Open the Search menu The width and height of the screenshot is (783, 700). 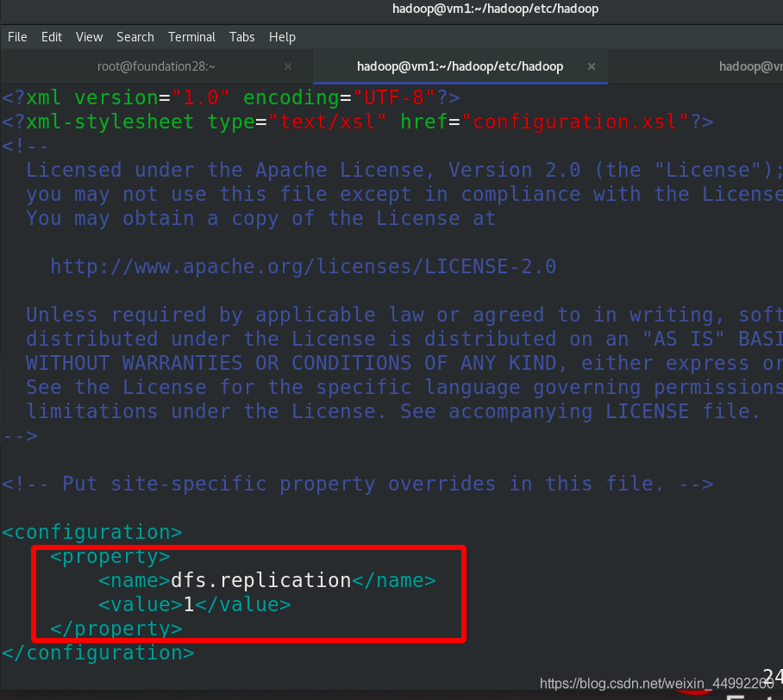pyautogui.click(x=135, y=37)
